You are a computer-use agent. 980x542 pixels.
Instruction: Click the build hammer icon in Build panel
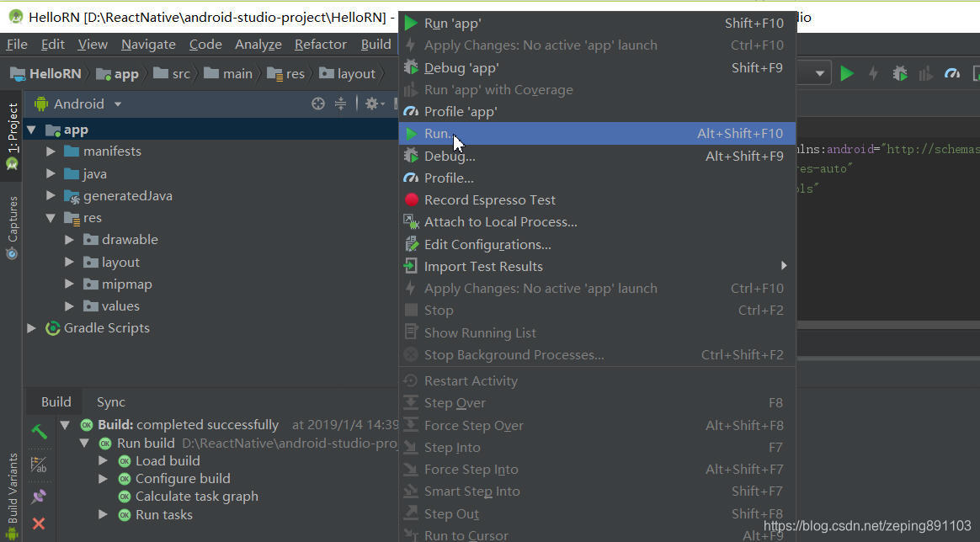tap(39, 431)
